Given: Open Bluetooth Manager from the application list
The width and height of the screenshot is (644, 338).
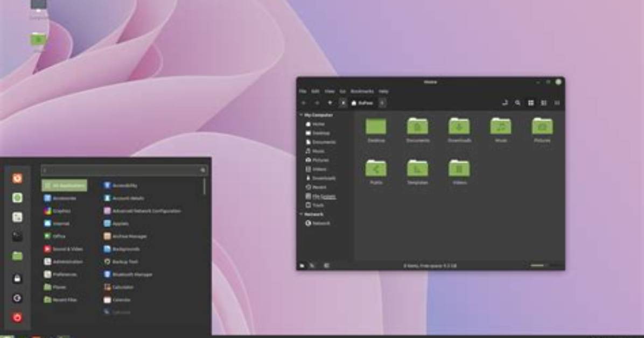Looking at the screenshot, I should click(128, 274).
